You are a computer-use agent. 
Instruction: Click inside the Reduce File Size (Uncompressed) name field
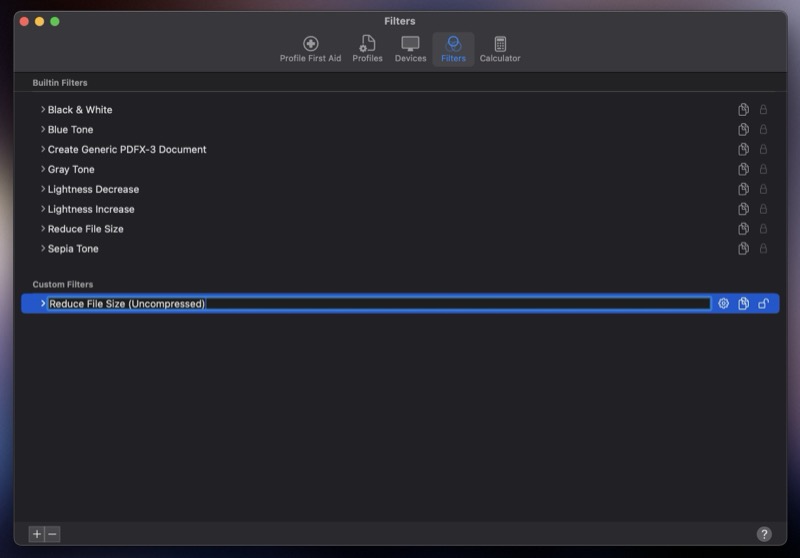379,303
